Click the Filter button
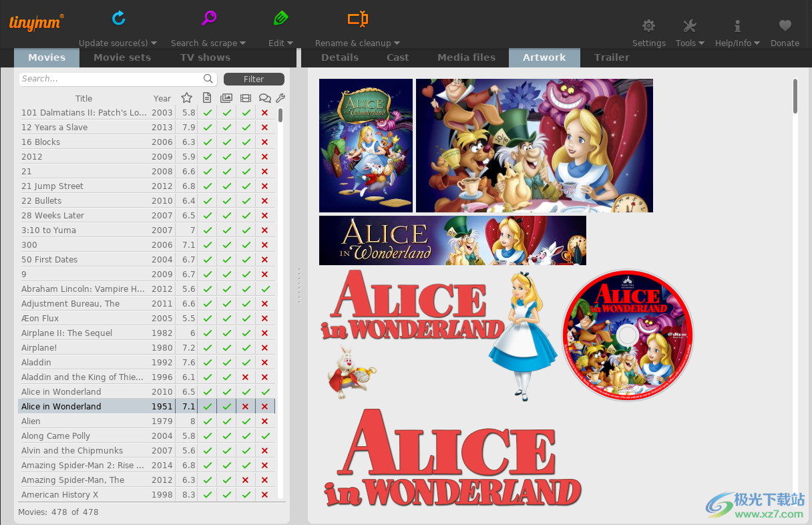Screen dimensions: 812x525 click(254, 79)
